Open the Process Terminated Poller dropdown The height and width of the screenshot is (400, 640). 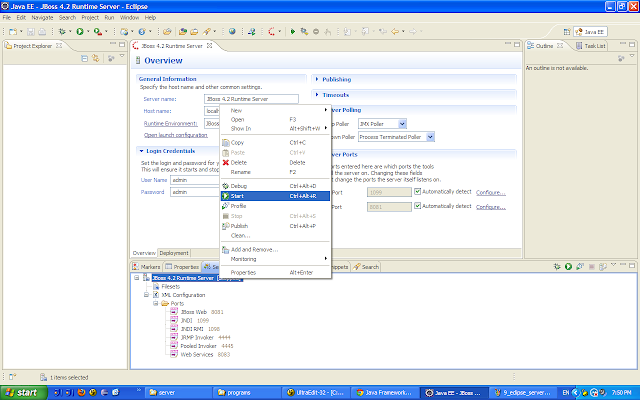pos(430,137)
